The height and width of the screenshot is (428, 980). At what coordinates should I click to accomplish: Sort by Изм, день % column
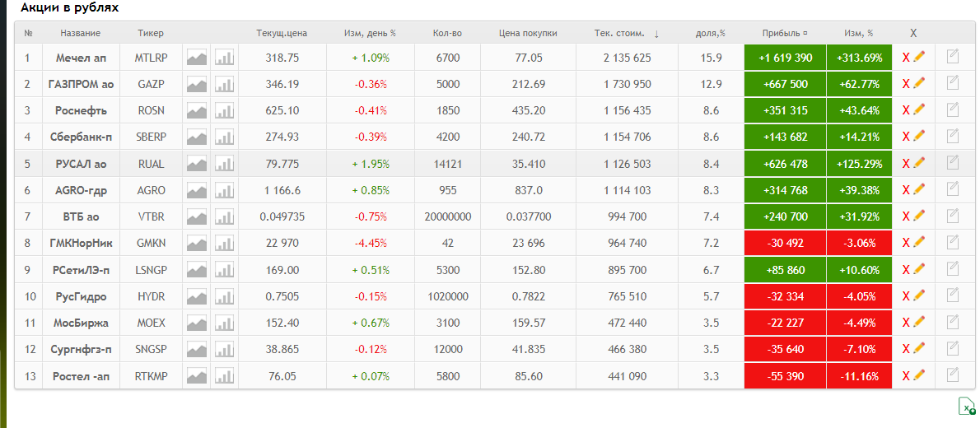370,33
